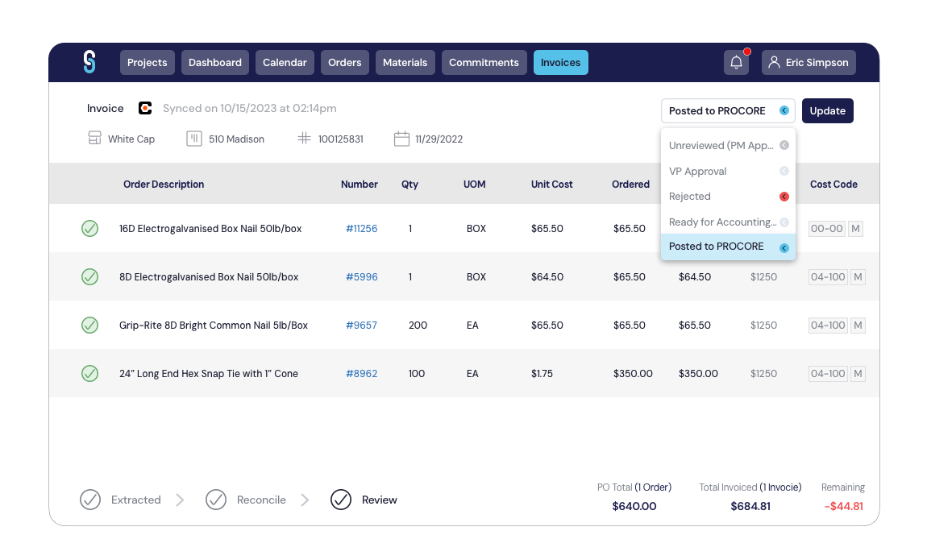Click the company logo in the top-left corner
The width and height of the screenshot is (927, 560).
89,62
